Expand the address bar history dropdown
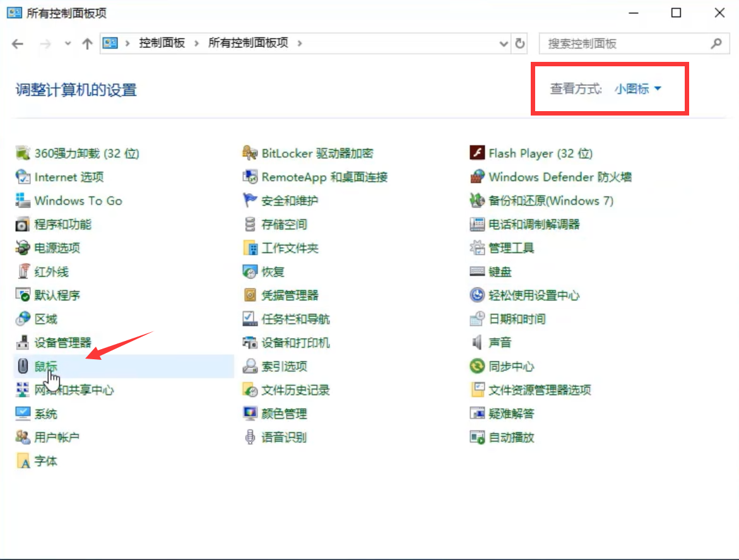This screenshot has width=739, height=560. point(504,44)
